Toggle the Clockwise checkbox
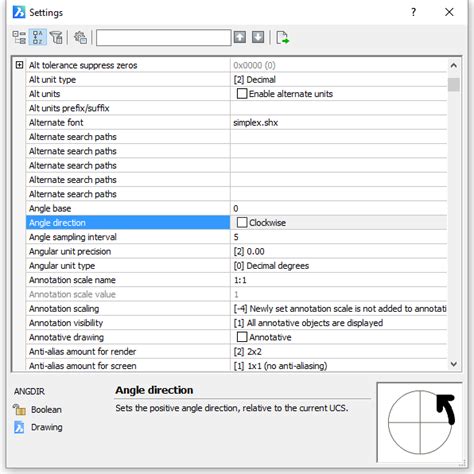Image resolution: width=474 pixels, height=474 pixels. point(242,222)
